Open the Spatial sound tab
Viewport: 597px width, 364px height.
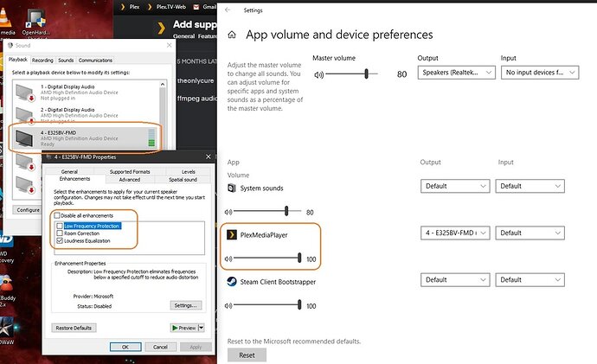pyautogui.click(x=183, y=179)
